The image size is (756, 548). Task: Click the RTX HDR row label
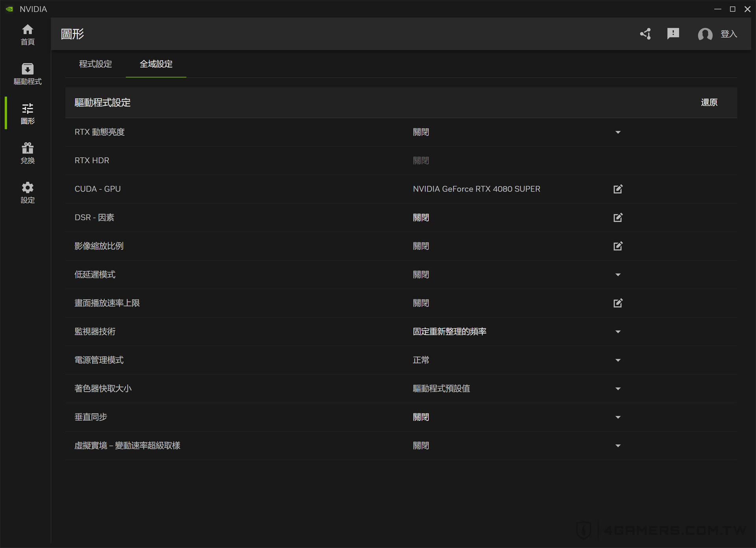coord(92,161)
